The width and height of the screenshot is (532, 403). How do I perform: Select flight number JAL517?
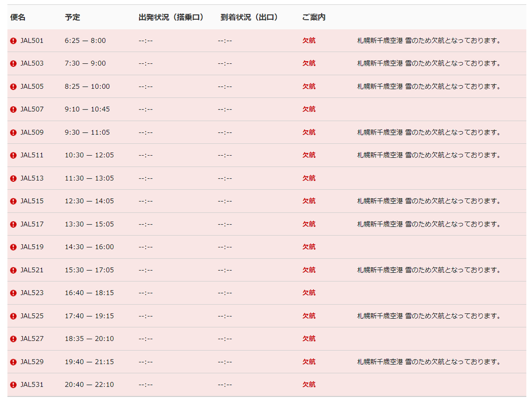click(32, 224)
